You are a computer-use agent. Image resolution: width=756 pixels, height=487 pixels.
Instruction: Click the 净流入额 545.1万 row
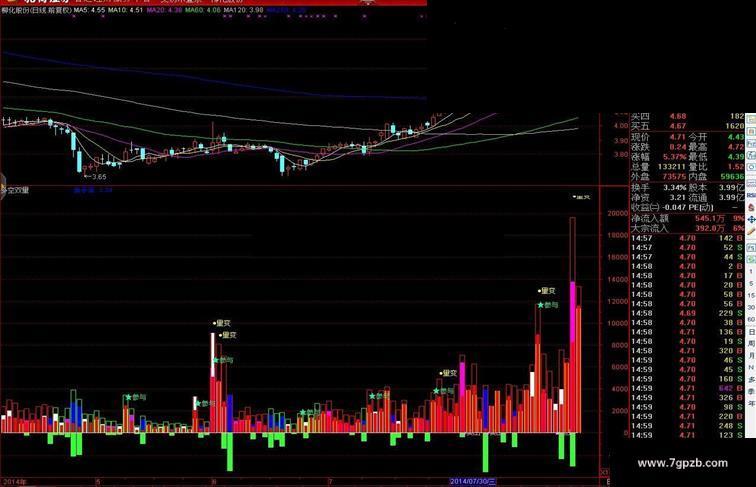(x=688, y=218)
